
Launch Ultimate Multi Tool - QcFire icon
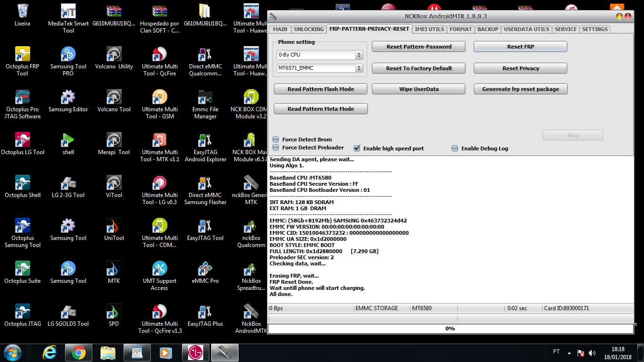(x=160, y=61)
